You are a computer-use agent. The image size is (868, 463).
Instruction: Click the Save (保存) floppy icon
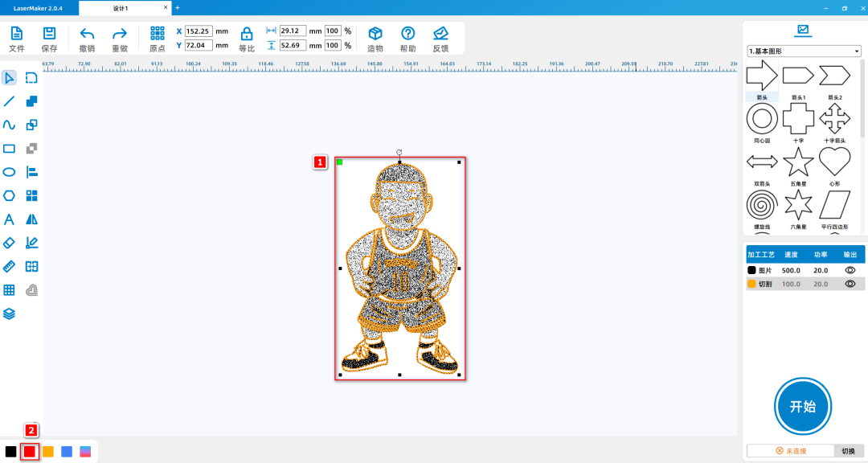(49, 34)
